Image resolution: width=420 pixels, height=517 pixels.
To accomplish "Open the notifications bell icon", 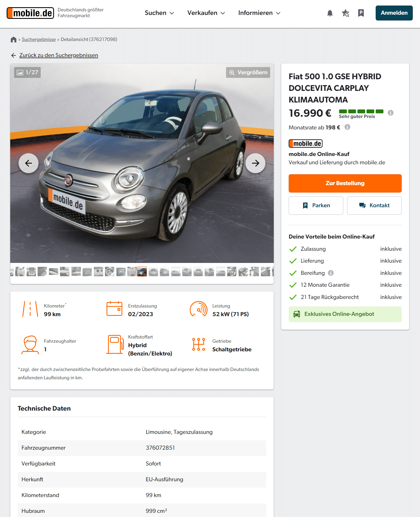I will click(330, 13).
